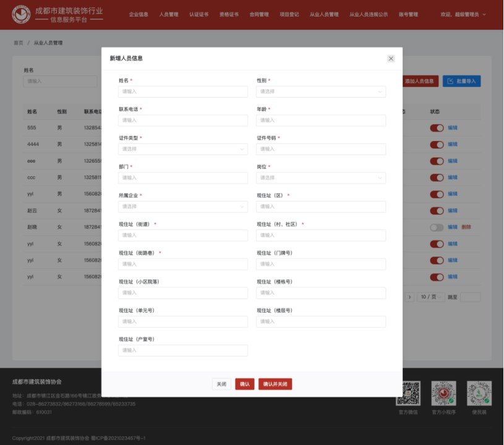The image size is (504, 445).
Task: Expand the 证件类型 dropdown
Action: click(183, 149)
